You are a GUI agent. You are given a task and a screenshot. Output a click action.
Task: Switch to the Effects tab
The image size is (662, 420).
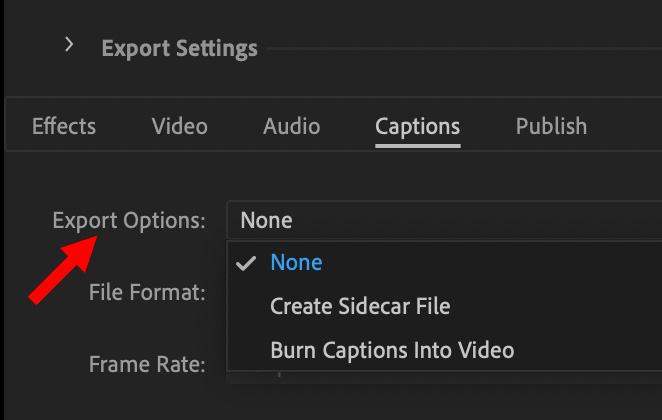click(x=64, y=126)
